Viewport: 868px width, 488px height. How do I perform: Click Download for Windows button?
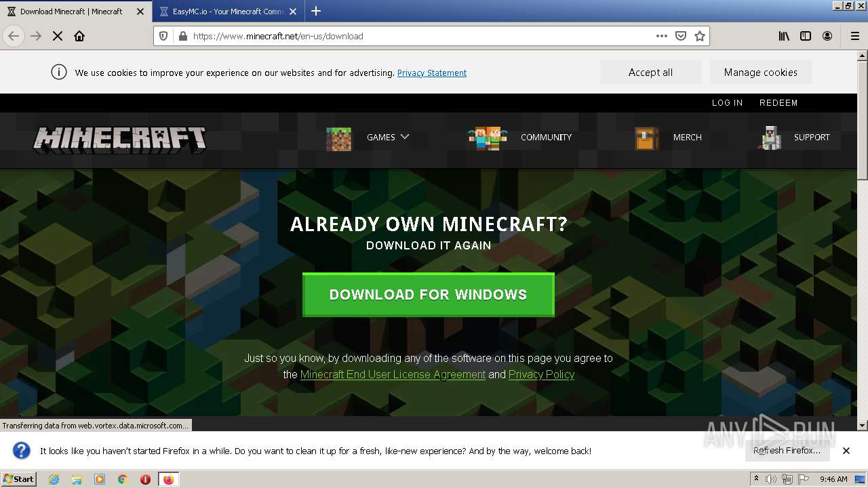(x=429, y=295)
